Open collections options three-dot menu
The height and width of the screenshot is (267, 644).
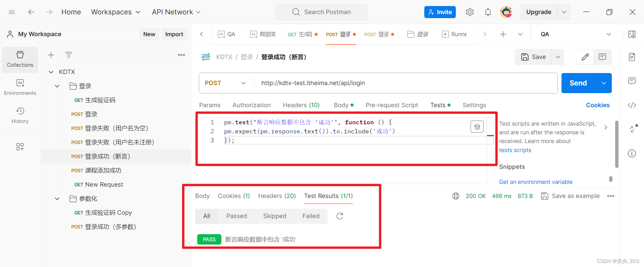coord(181,55)
